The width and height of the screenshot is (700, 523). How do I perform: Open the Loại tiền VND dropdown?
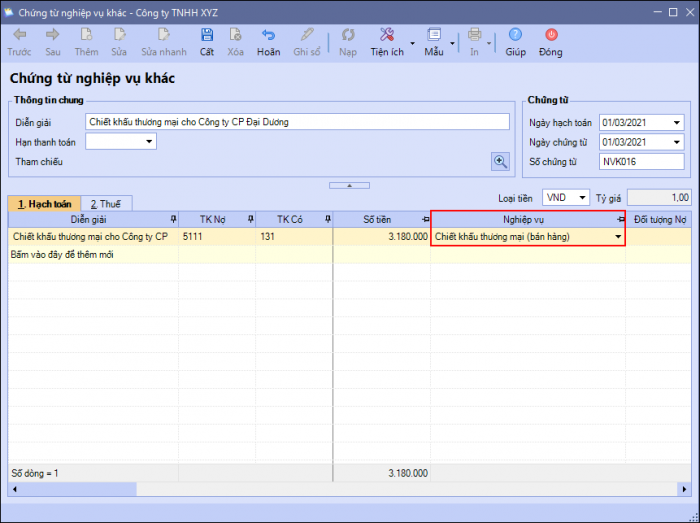tap(582, 197)
